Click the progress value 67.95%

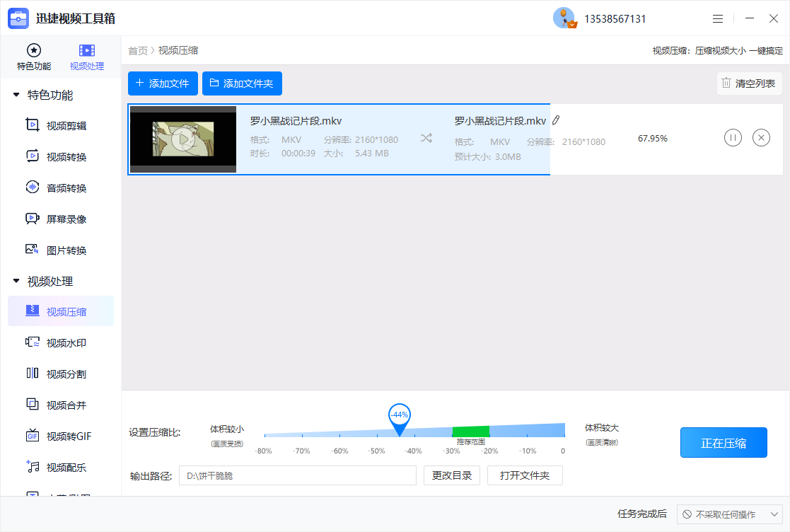[653, 138]
